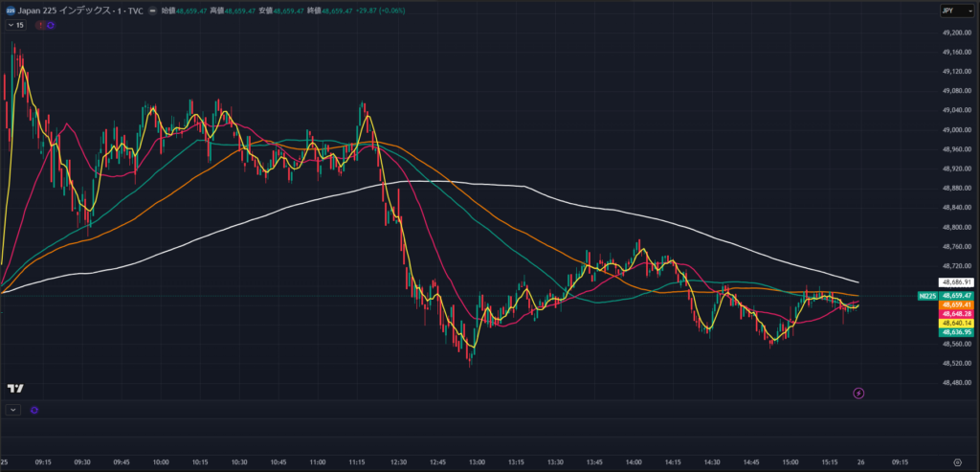
Task: Click the red exclamation warning icon
Action: [39, 25]
